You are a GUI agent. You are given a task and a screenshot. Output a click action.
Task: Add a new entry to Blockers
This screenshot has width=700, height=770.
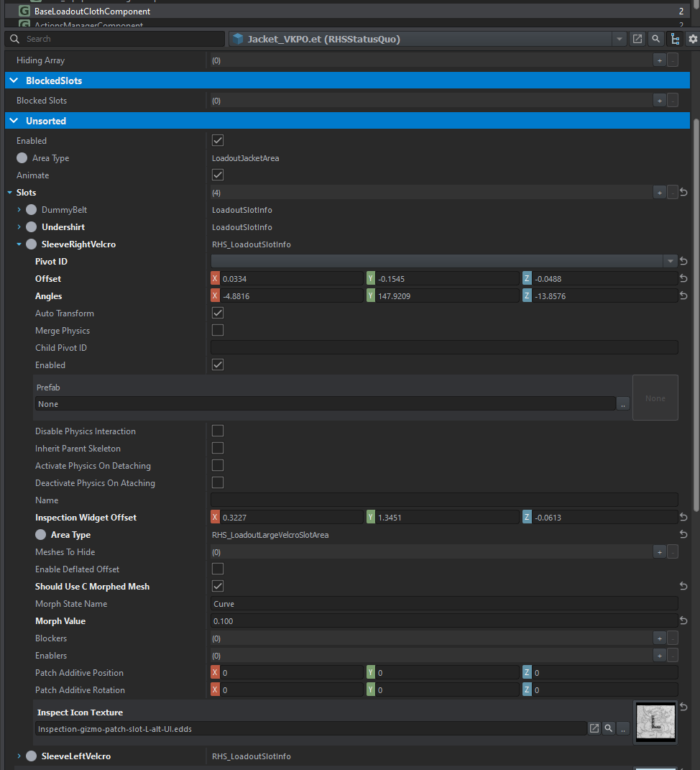click(x=659, y=638)
